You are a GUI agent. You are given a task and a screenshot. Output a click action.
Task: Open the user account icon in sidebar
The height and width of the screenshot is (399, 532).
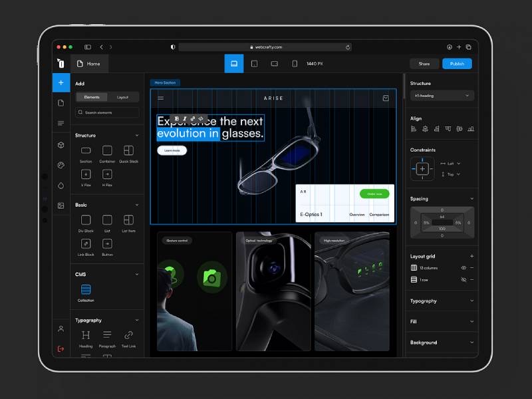61,329
